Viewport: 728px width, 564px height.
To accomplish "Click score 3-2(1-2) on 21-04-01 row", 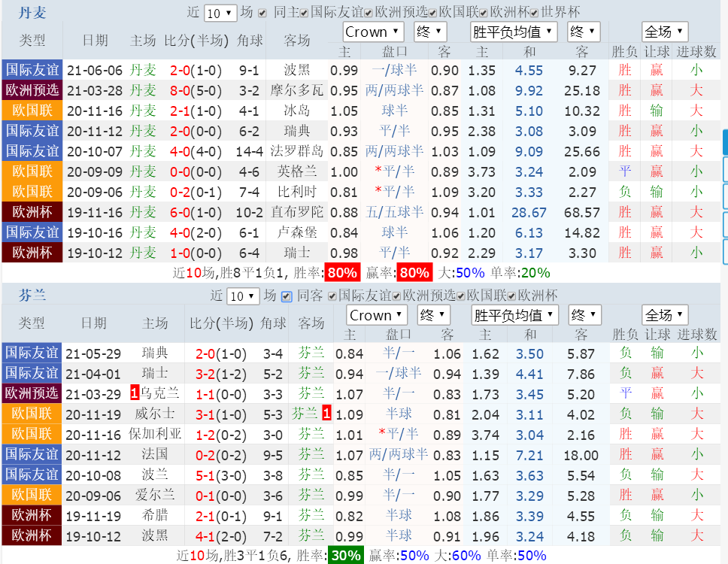I will pos(221,374).
